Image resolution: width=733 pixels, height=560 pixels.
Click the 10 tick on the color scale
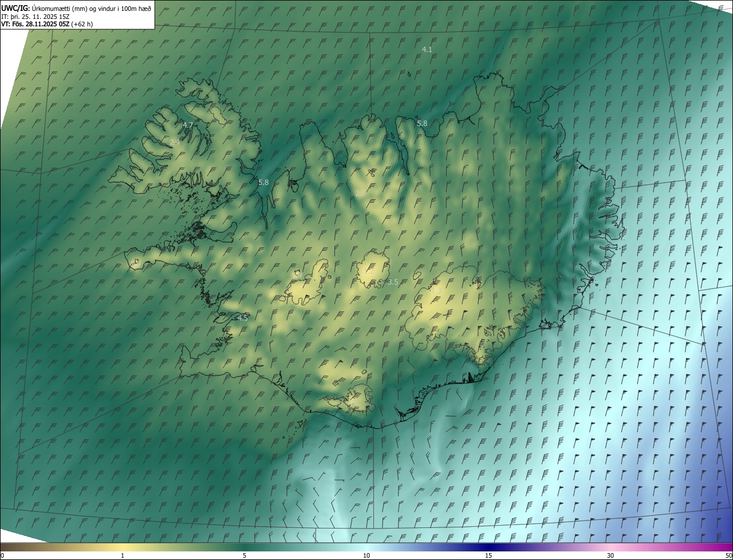click(x=366, y=555)
